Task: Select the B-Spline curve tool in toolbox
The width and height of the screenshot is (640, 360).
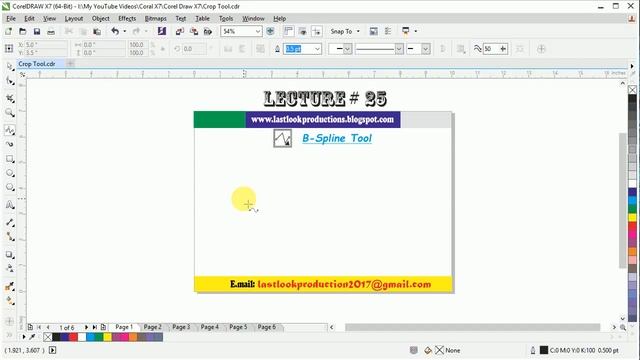Action: (x=10, y=130)
